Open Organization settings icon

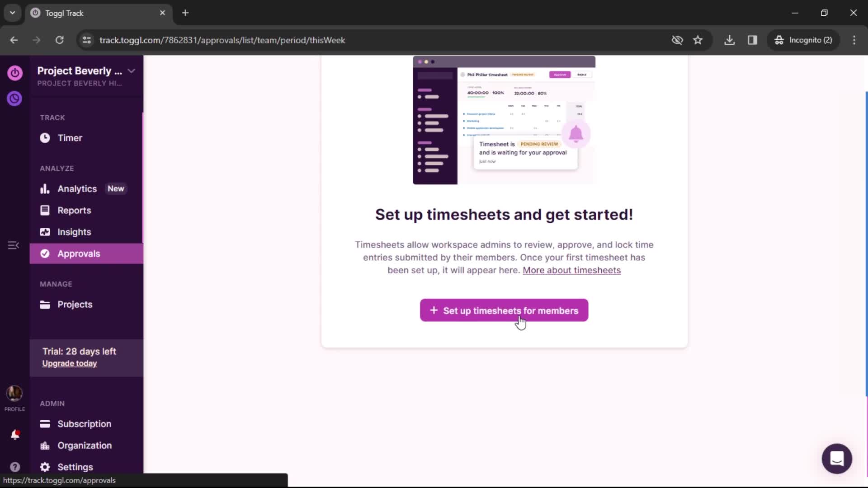pyautogui.click(x=45, y=445)
